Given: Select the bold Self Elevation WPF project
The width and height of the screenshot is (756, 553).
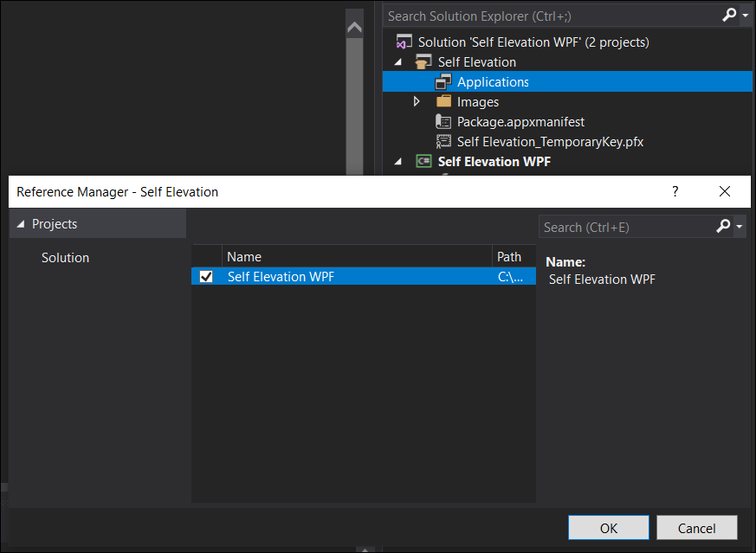Looking at the screenshot, I should pyautogui.click(x=494, y=161).
